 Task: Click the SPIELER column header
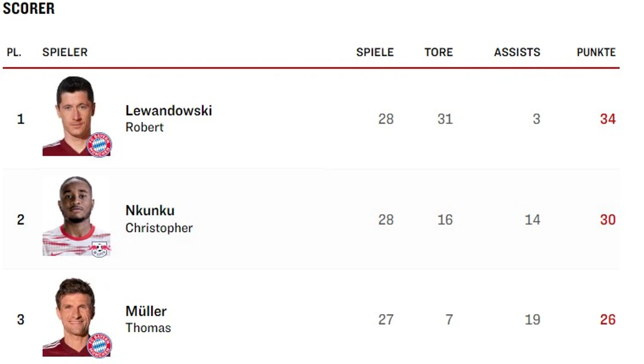(x=65, y=52)
